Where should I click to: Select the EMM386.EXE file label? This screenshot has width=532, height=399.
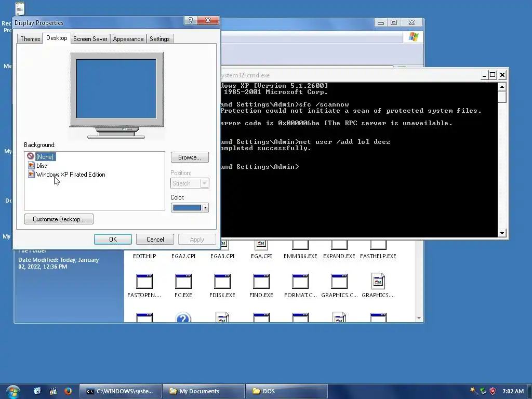tap(300, 256)
